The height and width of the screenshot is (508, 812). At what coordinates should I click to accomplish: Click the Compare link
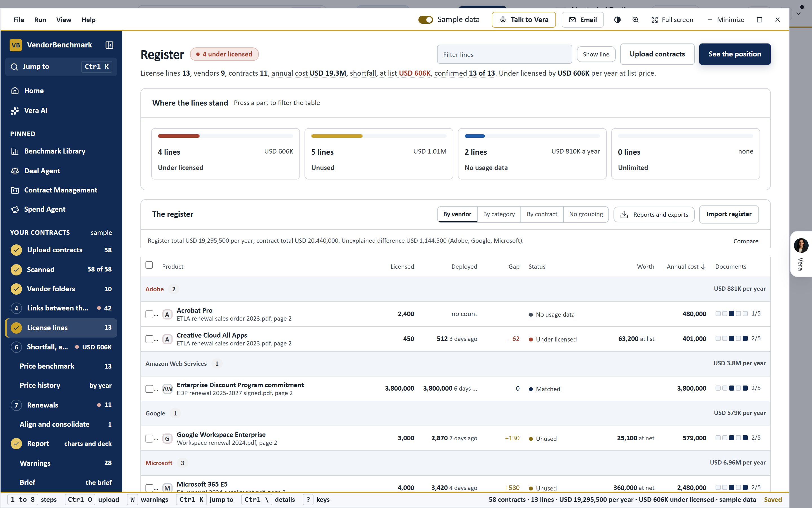pyautogui.click(x=745, y=241)
